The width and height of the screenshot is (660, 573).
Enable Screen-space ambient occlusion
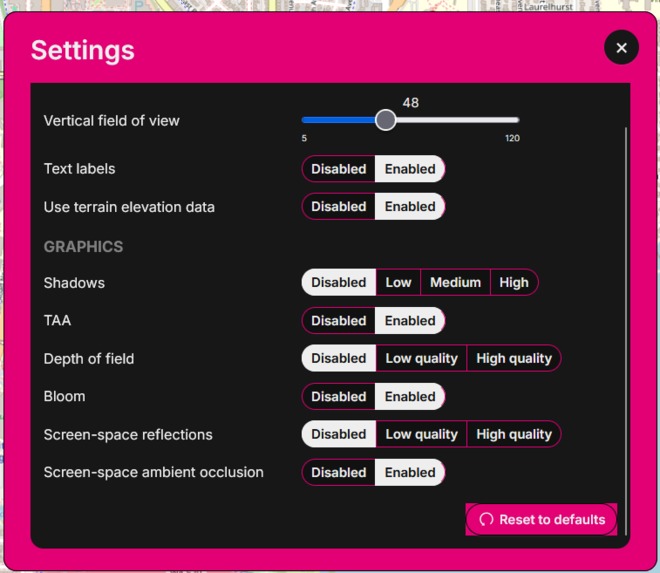tap(410, 472)
